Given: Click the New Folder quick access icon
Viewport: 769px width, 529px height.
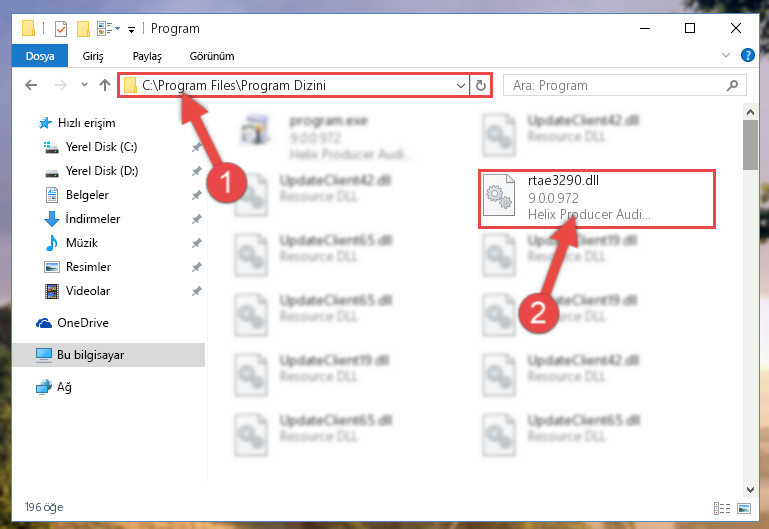Looking at the screenshot, I should click(x=83, y=28).
